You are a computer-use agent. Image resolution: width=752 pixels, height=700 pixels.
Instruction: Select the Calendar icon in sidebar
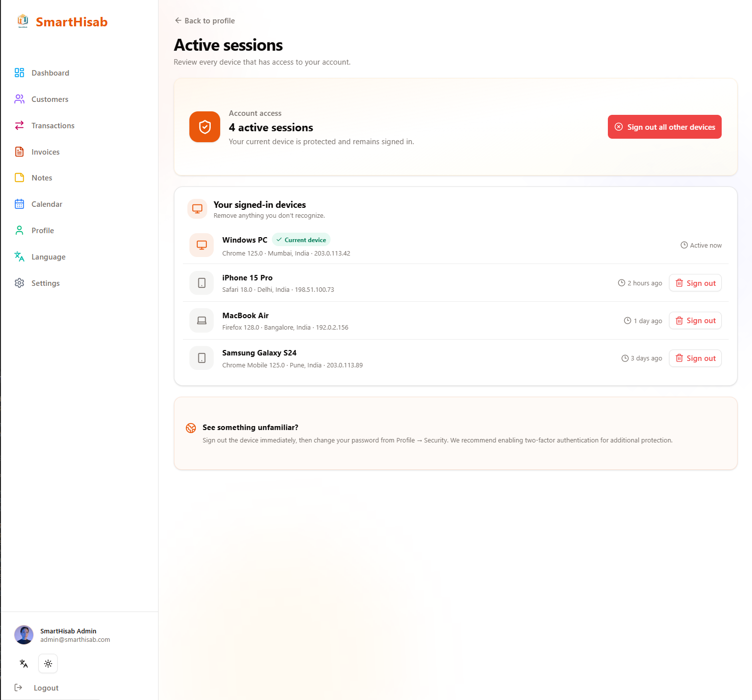click(19, 204)
